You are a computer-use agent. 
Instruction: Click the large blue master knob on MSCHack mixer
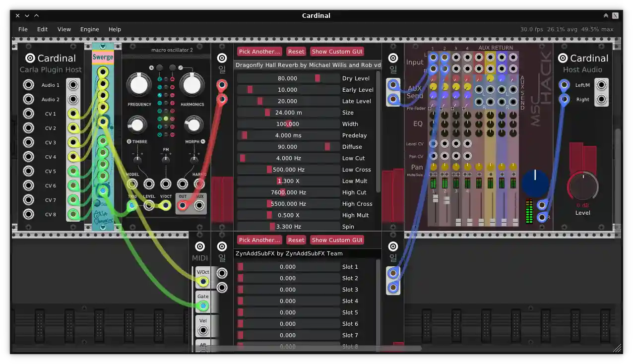534,183
